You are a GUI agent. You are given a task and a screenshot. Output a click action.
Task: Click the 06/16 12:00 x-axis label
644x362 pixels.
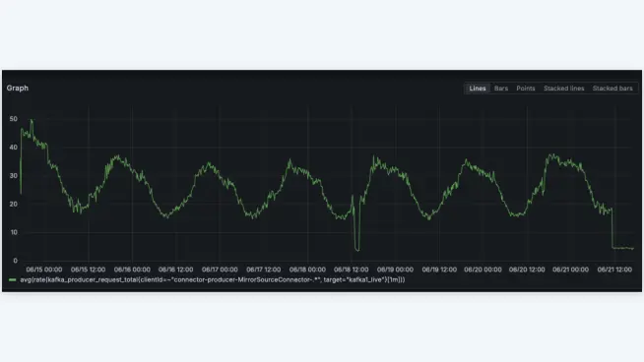point(176,270)
